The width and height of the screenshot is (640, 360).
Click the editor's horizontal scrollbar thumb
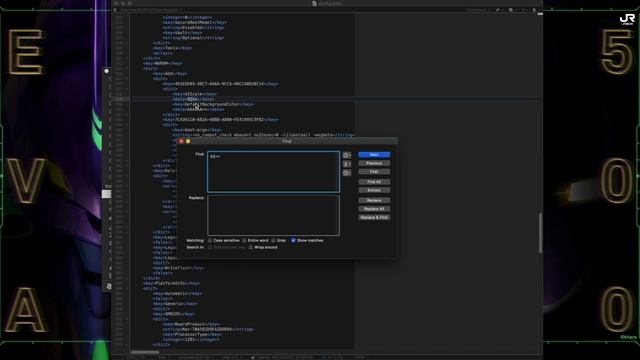[x=145, y=352]
